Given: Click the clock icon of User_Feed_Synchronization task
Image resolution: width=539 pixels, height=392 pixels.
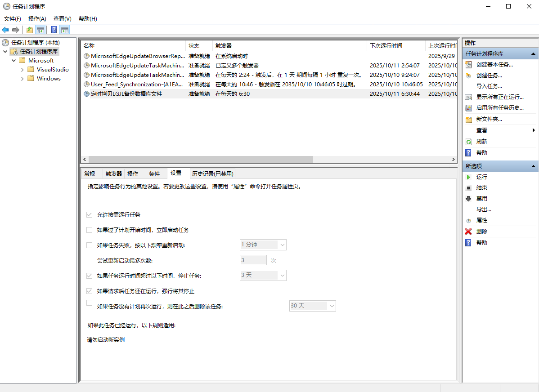Looking at the screenshot, I should 87,84.
